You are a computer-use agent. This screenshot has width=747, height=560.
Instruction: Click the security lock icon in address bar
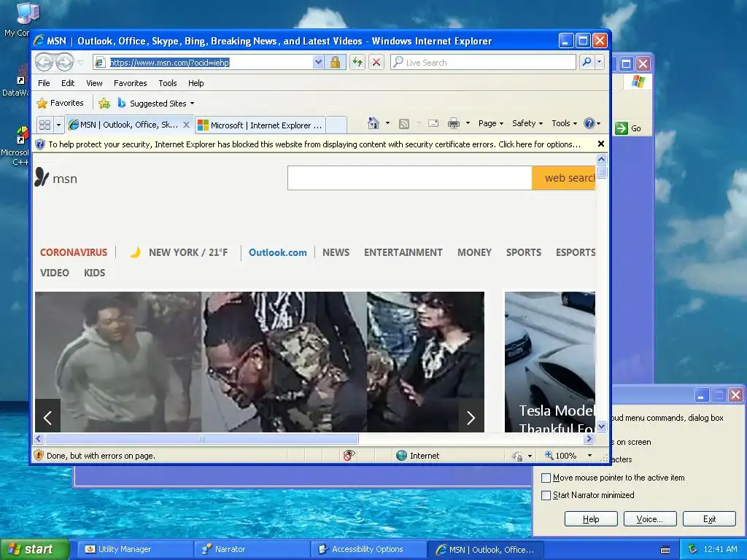[x=335, y=63]
